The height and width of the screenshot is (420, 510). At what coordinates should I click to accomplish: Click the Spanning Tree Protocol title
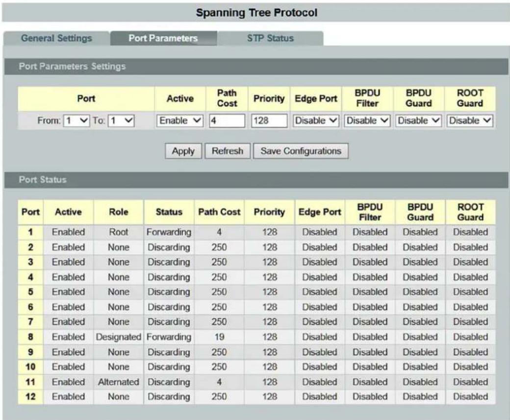(256, 13)
